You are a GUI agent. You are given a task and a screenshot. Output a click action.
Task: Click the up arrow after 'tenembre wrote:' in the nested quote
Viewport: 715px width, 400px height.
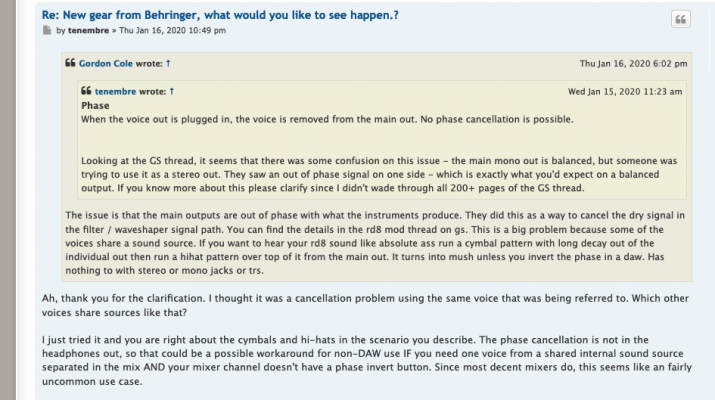[x=172, y=91]
